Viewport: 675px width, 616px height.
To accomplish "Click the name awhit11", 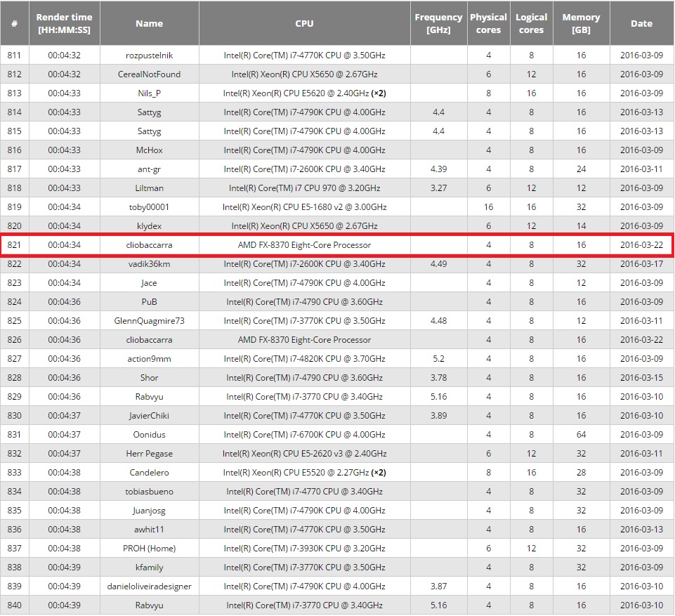I will (x=149, y=529).
